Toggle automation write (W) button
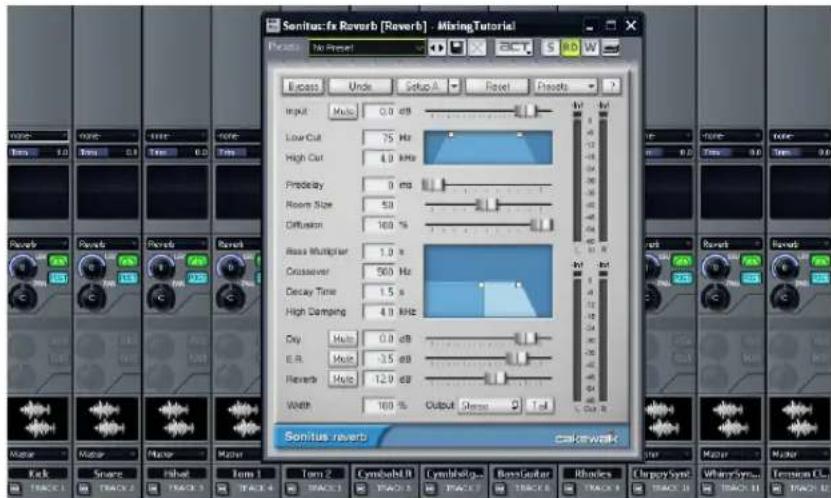The image size is (831, 498). (x=590, y=48)
